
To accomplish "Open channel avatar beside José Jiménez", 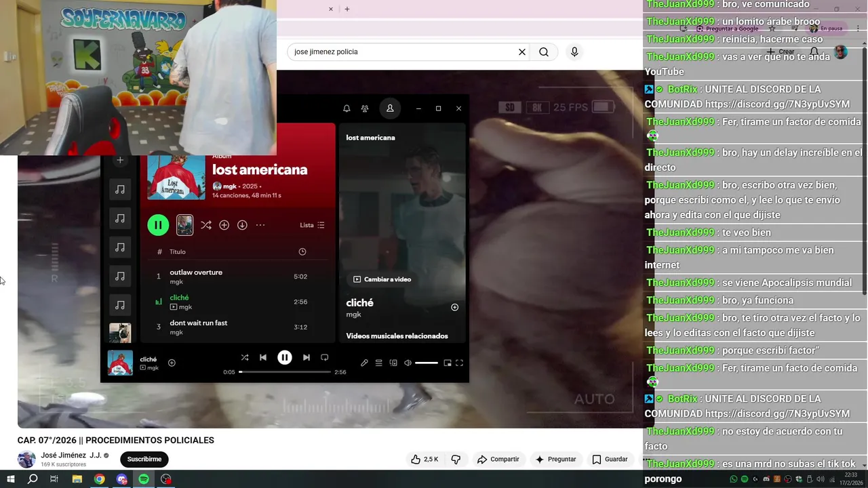I will tap(26, 460).
